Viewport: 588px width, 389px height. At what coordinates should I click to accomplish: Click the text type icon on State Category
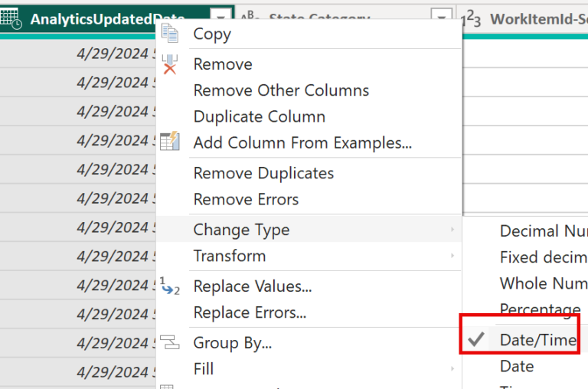[x=249, y=19]
